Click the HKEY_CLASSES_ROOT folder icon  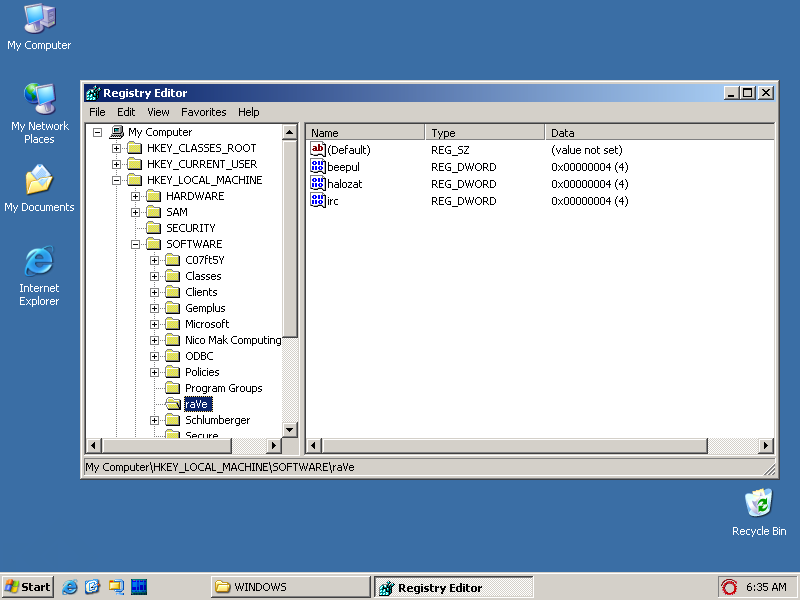[x=135, y=148]
